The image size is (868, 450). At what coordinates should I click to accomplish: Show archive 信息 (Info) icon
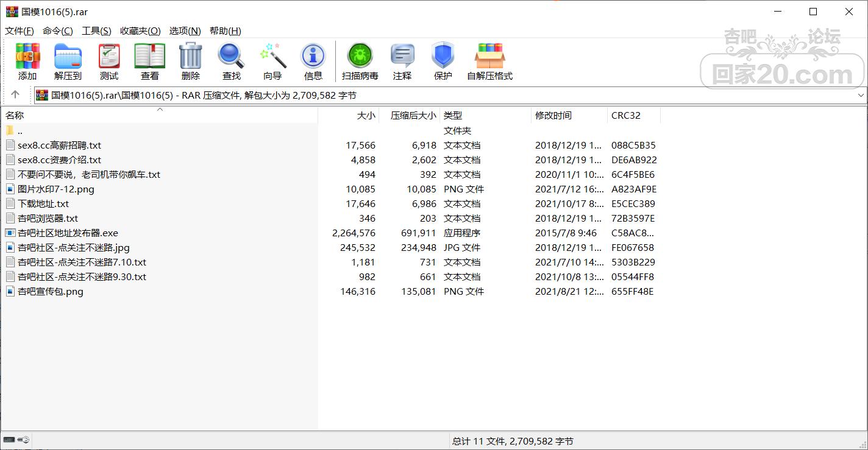(x=313, y=62)
